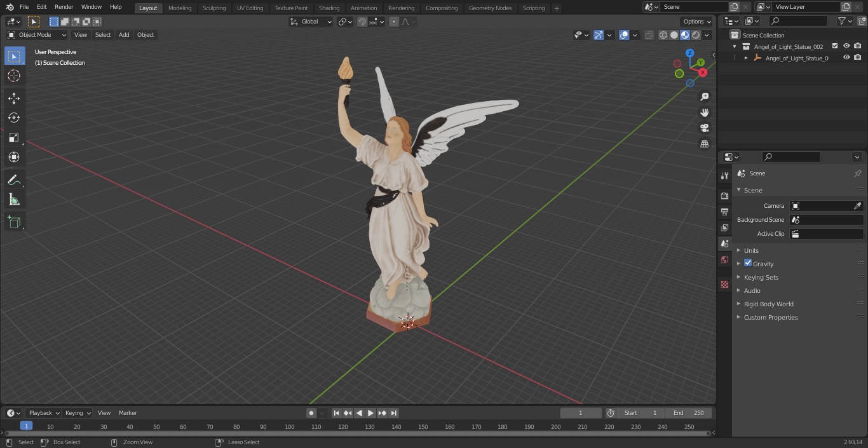Image resolution: width=868 pixels, height=448 pixels.
Task: Click the outliner search field
Action: click(798, 21)
